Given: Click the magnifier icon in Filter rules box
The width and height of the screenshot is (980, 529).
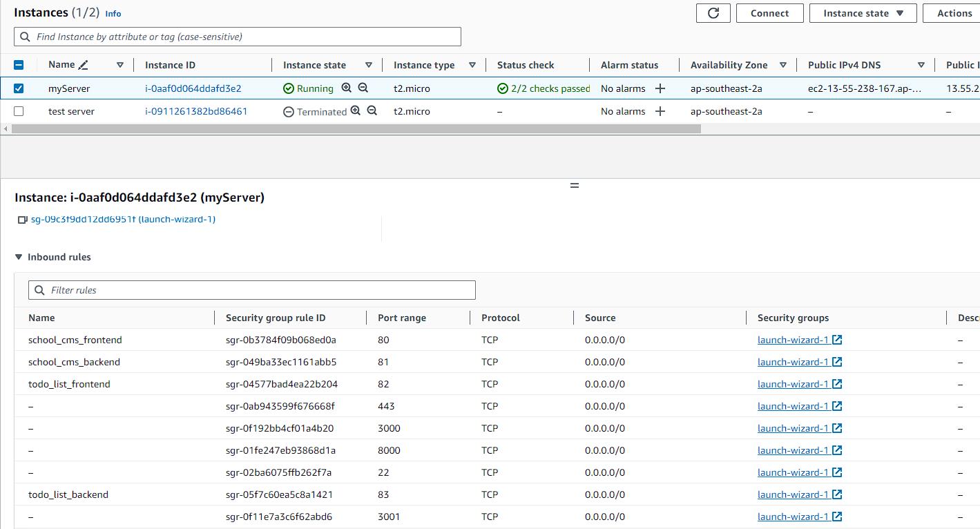Looking at the screenshot, I should [39, 290].
